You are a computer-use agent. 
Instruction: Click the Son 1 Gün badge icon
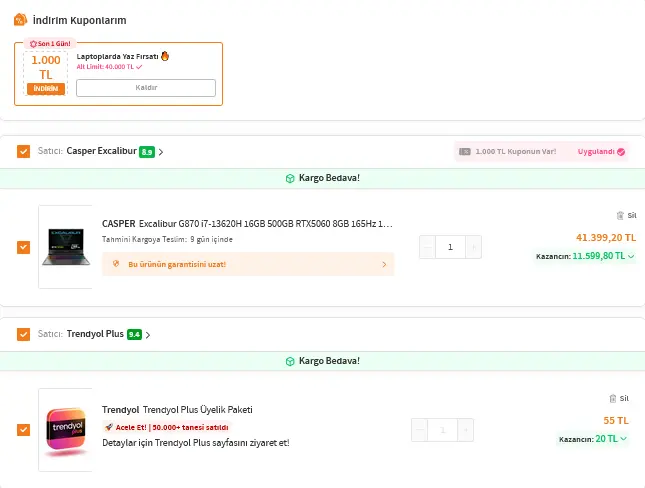coord(33,44)
